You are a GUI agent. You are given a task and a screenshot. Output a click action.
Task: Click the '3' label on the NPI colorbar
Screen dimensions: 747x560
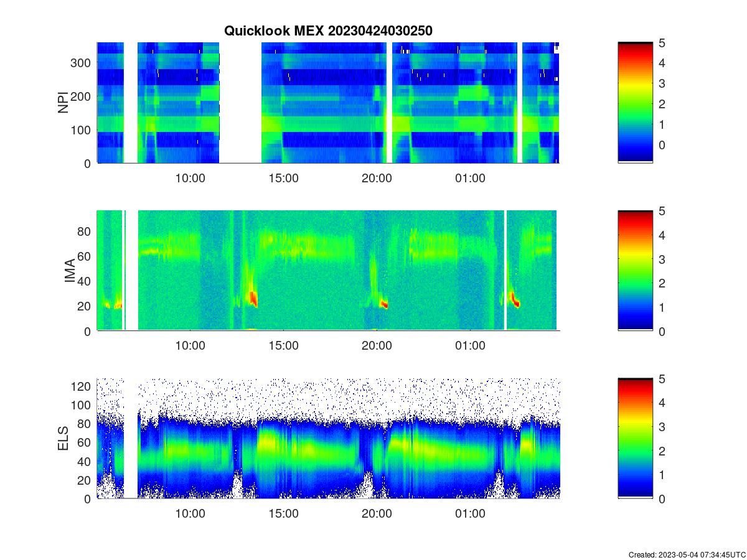pos(661,83)
